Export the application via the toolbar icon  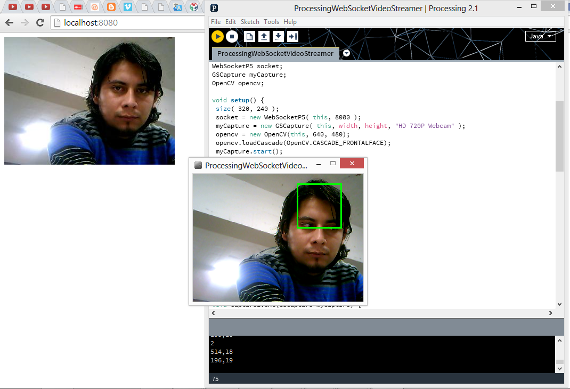(293, 36)
